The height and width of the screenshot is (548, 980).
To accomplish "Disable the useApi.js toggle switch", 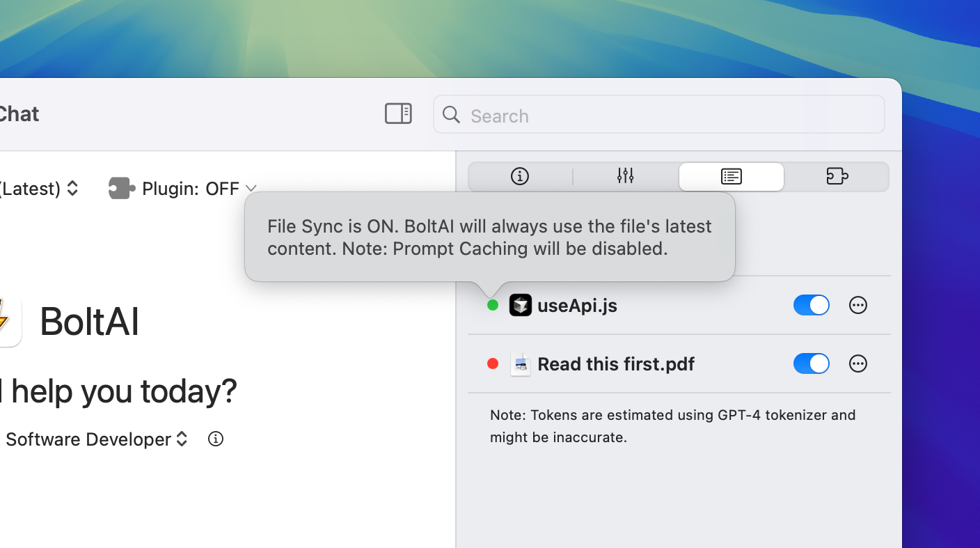I will 811,305.
